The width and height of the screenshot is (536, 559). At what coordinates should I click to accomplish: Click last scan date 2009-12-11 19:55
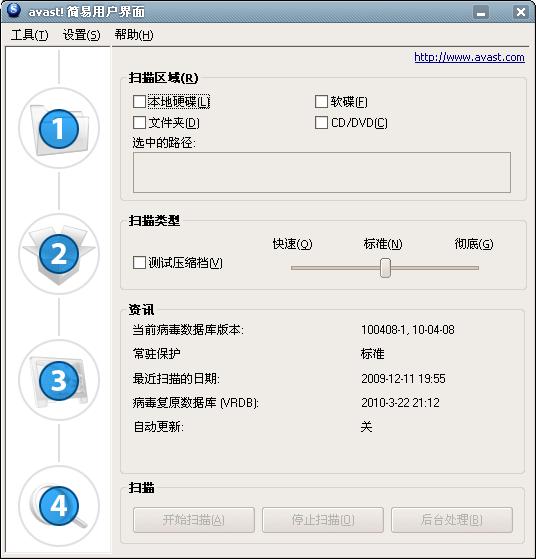coord(403,379)
